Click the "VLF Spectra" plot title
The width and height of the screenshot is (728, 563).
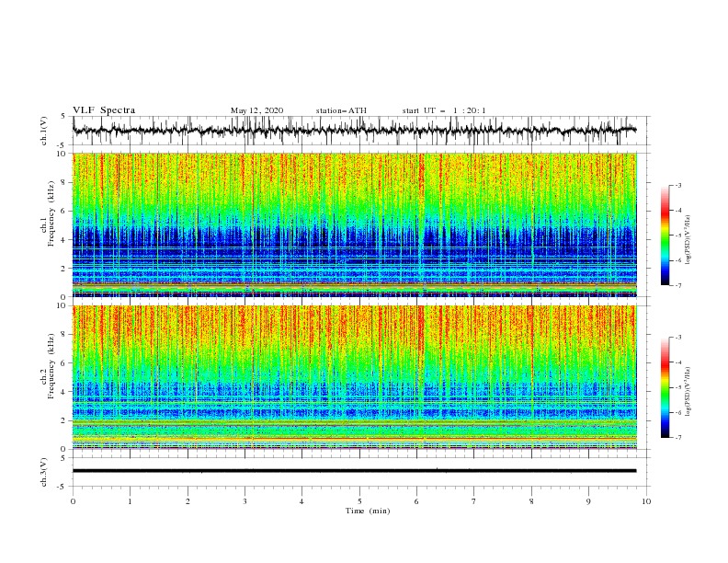(104, 110)
